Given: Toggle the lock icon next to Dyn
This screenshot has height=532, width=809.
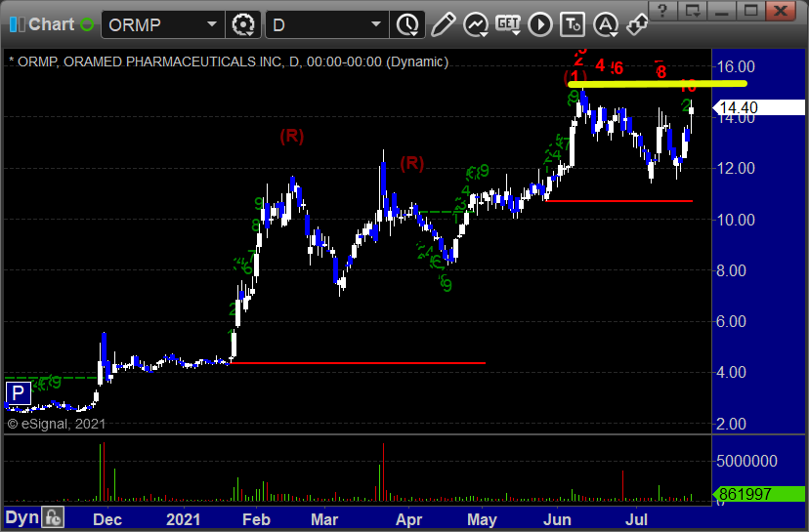Looking at the screenshot, I should 53,517.
